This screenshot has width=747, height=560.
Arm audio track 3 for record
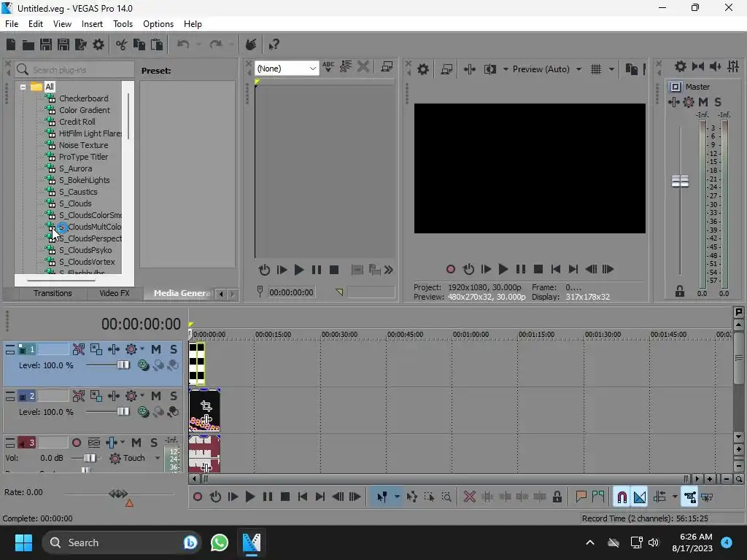coord(76,443)
